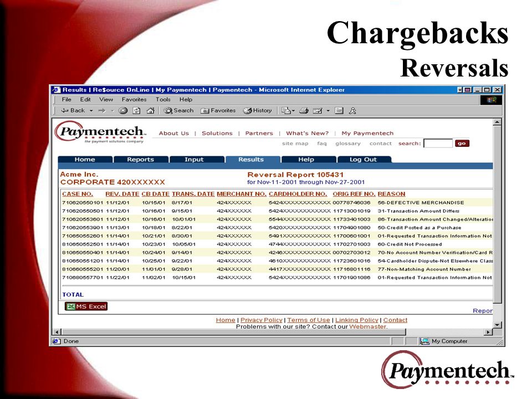532x399 pixels.
Task: Export report with MS Excel button
Action: (x=86, y=306)
